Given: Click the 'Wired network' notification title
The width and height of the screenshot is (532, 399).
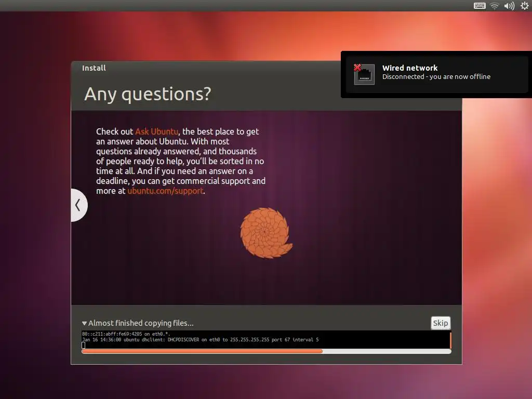Looking at the screenshot, I should [410, 68].
